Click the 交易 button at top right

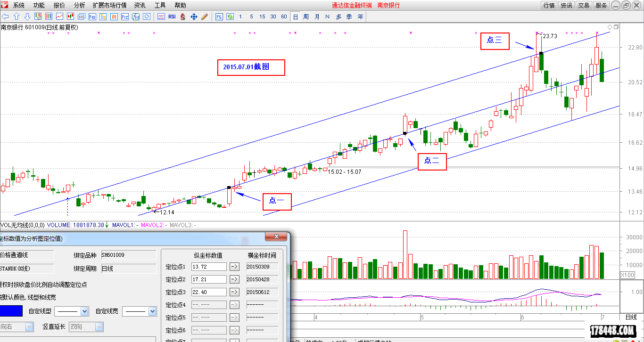(x=584, y=5)
